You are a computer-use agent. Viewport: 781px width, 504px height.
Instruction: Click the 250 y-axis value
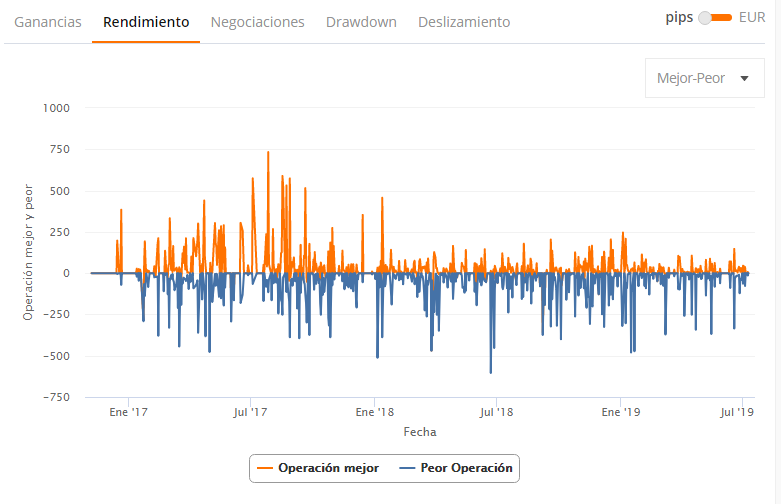point(59,232)
